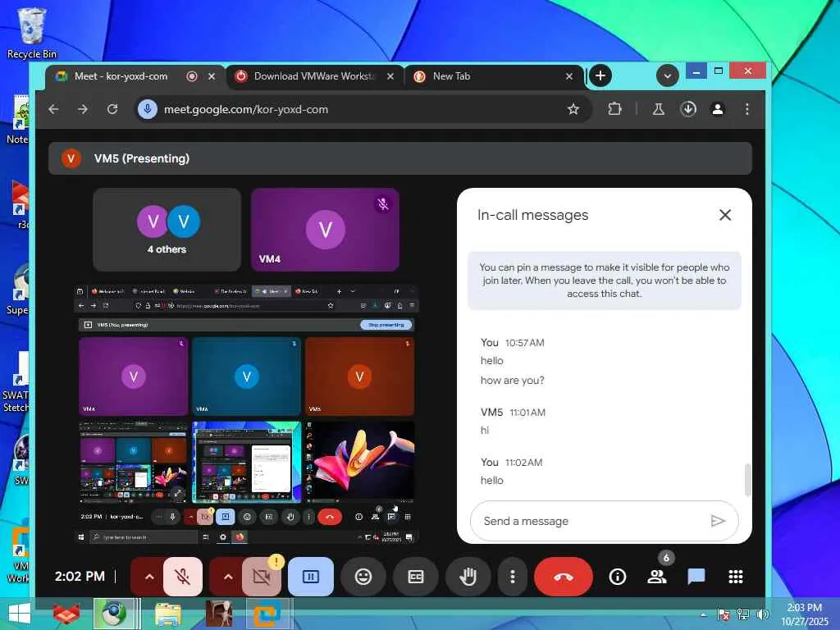840x630 pixels.
Task: Click the network icon in system tray
Action: (x=742, y=614)
